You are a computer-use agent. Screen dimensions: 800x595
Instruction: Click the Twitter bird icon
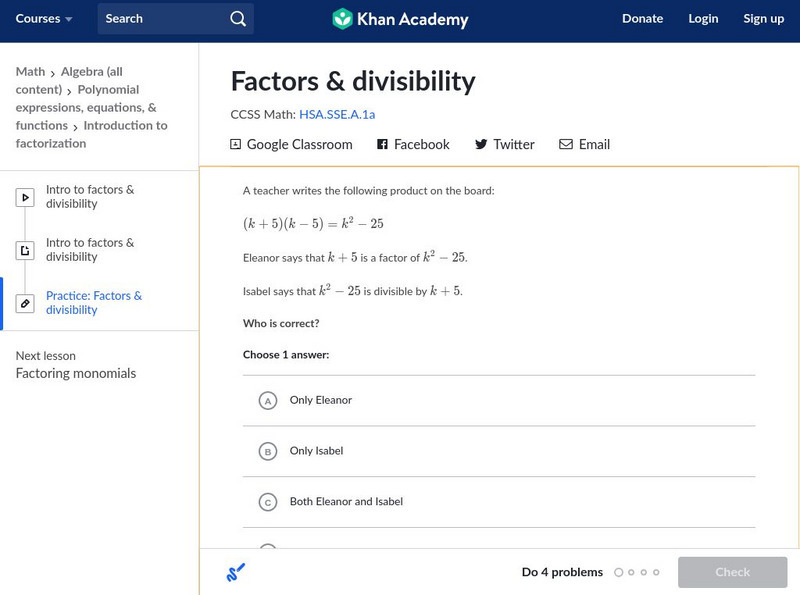click(x=481, y=144)
